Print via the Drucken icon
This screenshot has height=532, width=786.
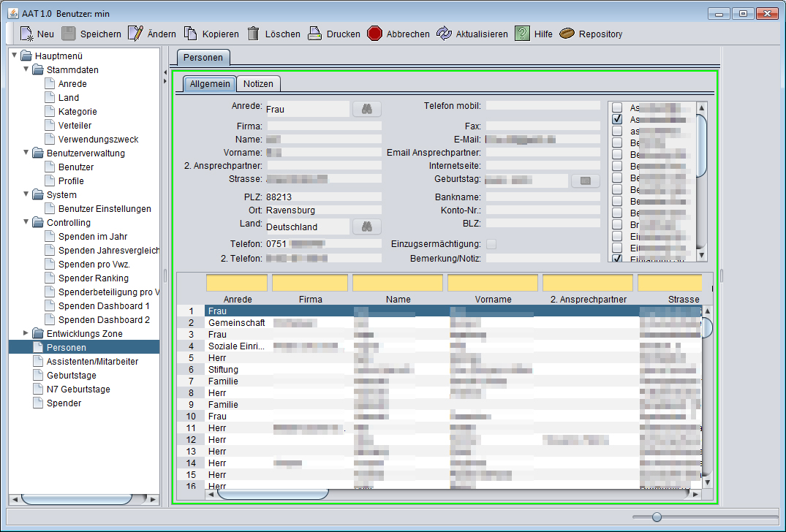click(x=314, y=33)
